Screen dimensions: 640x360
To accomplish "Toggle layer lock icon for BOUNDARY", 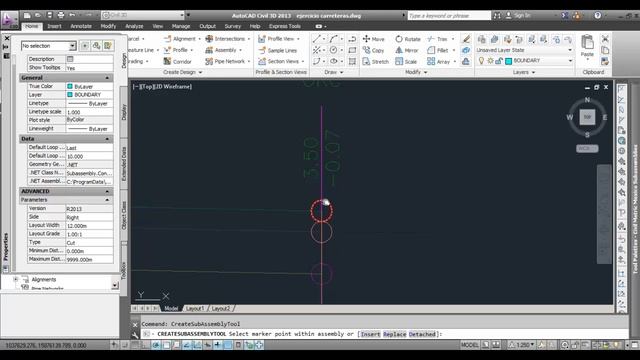I will 499,61.
